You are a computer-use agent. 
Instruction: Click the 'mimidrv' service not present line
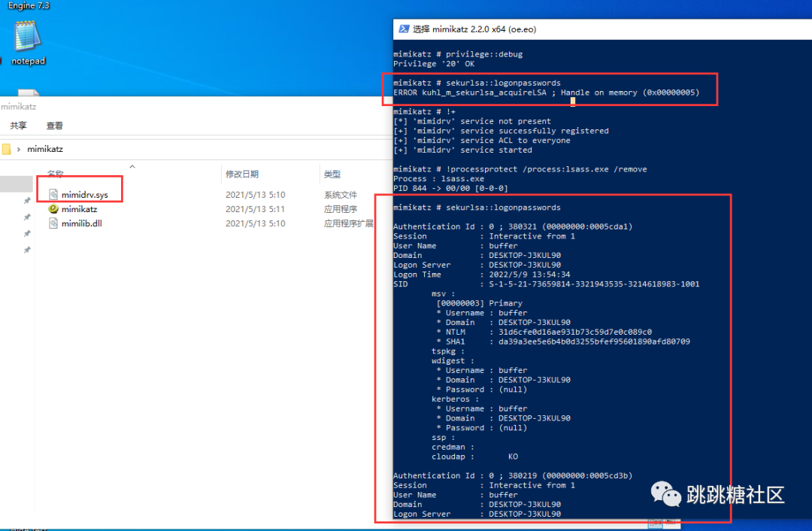(472, 121)
